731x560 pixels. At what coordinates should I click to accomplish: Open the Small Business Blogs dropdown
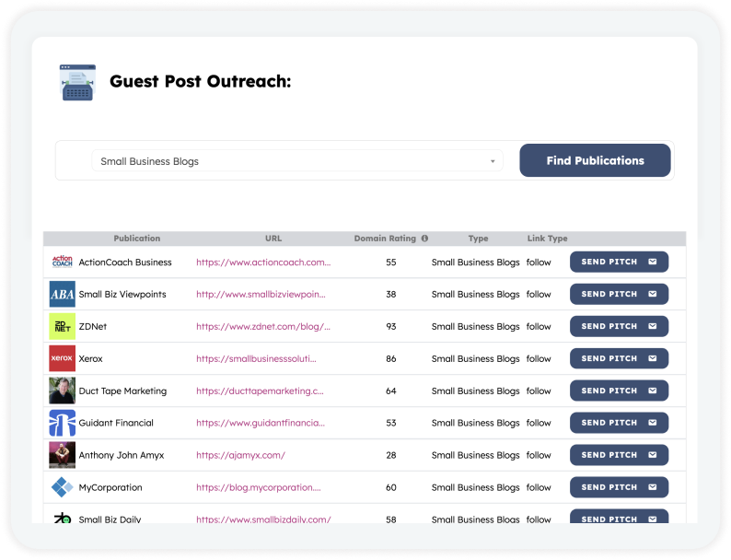tap(297, 161)
